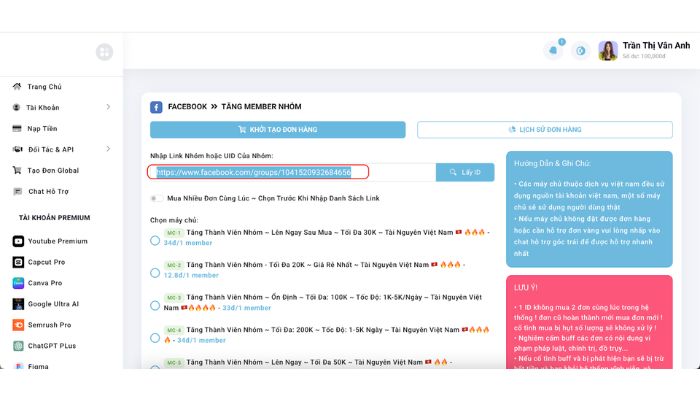Screen dimensions: 700x400
Task: Expand the Đối Tác & API chevron
Action: [x=108, y=149]
